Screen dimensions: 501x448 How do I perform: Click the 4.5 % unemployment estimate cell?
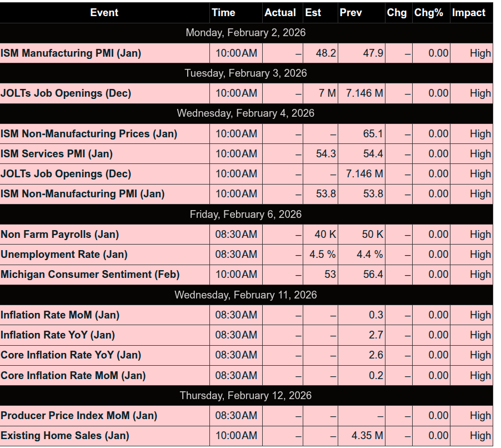pyautogui.click(x=323, y=255)
